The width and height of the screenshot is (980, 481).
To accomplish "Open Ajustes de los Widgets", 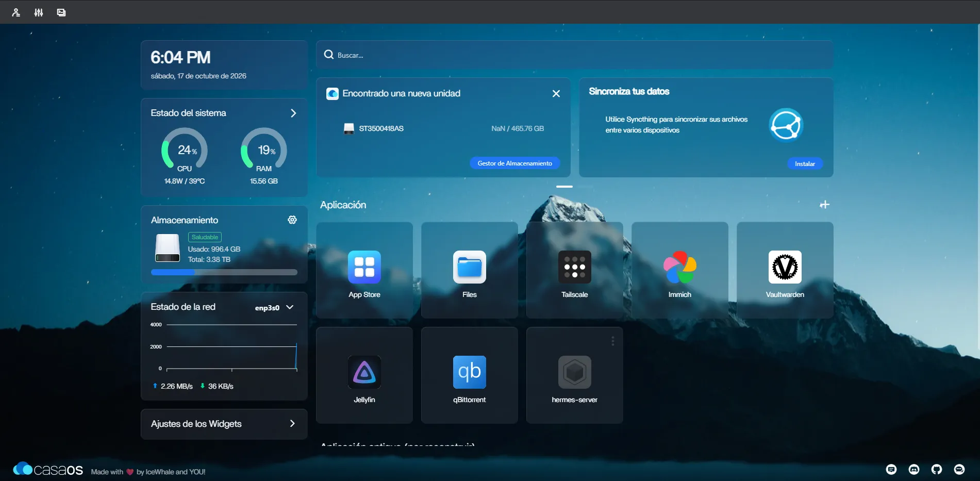I will pyautogui.click(x=224, y=424).
